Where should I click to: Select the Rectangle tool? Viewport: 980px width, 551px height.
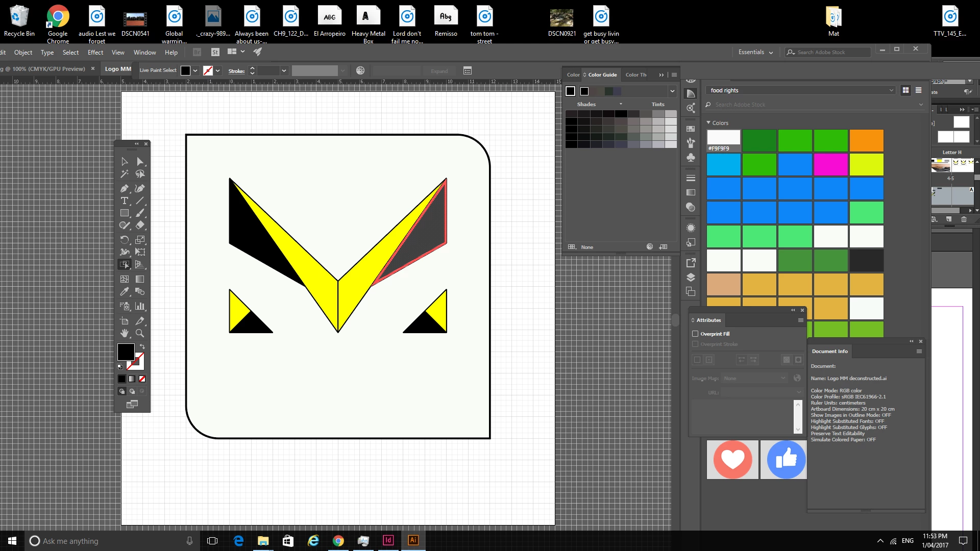point(124,213)
